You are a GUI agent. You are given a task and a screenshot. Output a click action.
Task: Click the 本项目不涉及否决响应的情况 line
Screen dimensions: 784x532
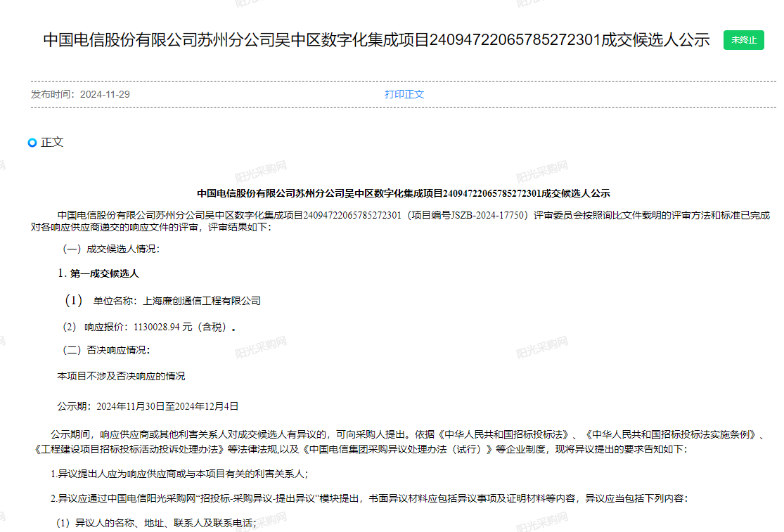point(121,376)
